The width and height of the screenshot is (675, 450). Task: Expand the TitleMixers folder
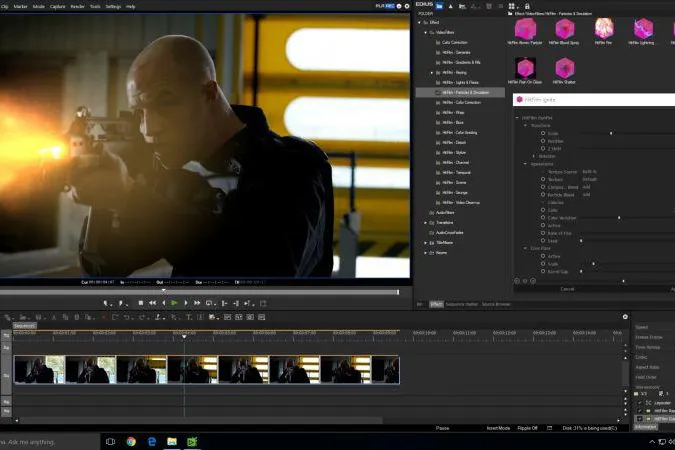coord(425,243)
